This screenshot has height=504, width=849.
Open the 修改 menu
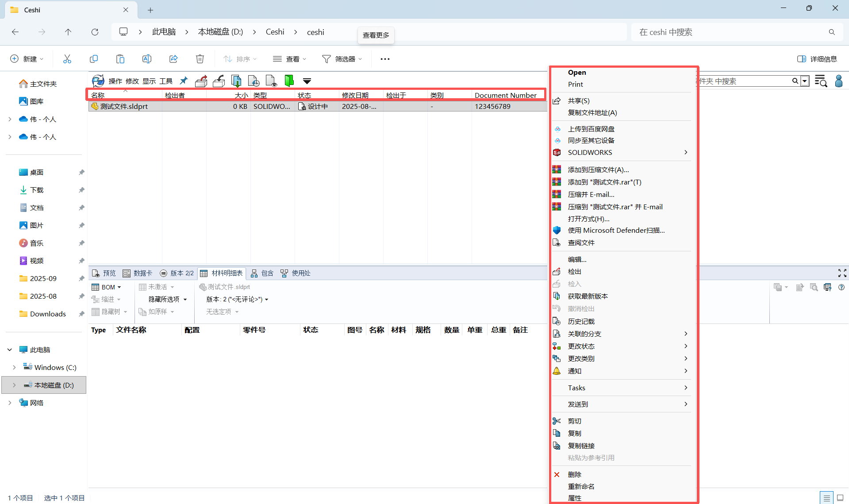(x=132, y=81)
